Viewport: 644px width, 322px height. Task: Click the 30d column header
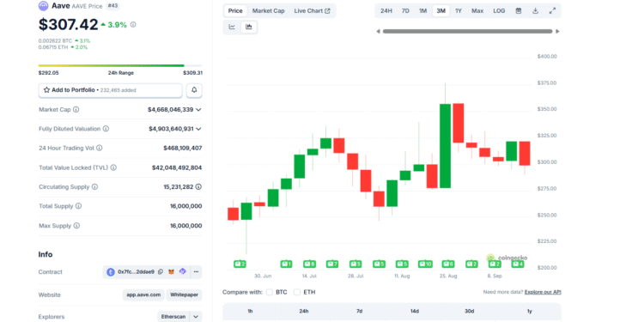[470, 312]
